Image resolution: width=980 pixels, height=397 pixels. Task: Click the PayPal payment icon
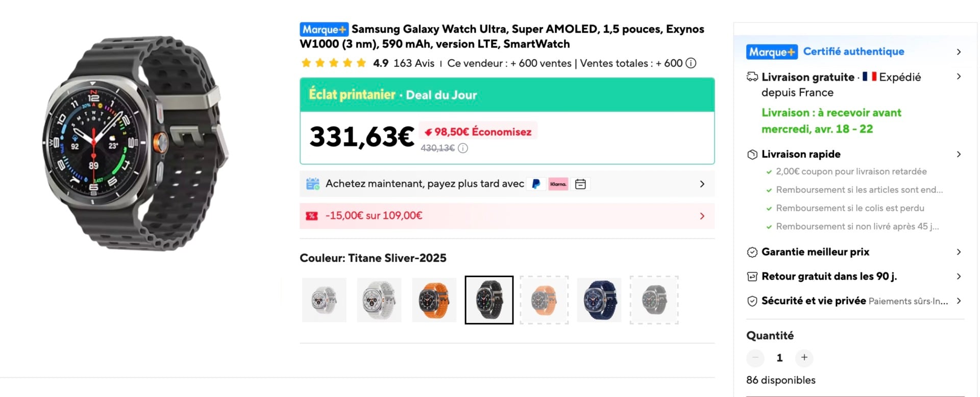pyautogui.click(x=536, y=184)
